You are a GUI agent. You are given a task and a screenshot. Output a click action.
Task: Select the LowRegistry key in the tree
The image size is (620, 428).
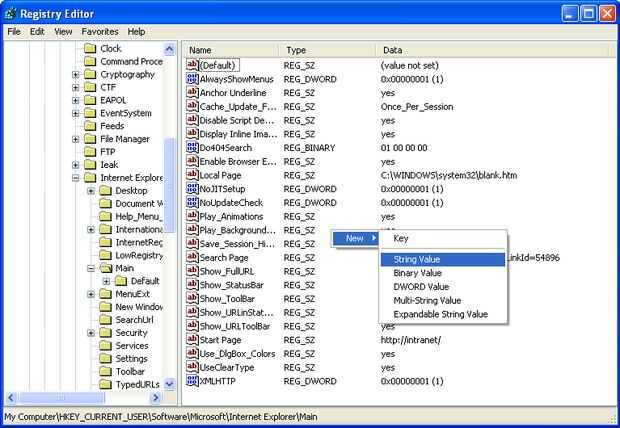(x=139, y=256)
